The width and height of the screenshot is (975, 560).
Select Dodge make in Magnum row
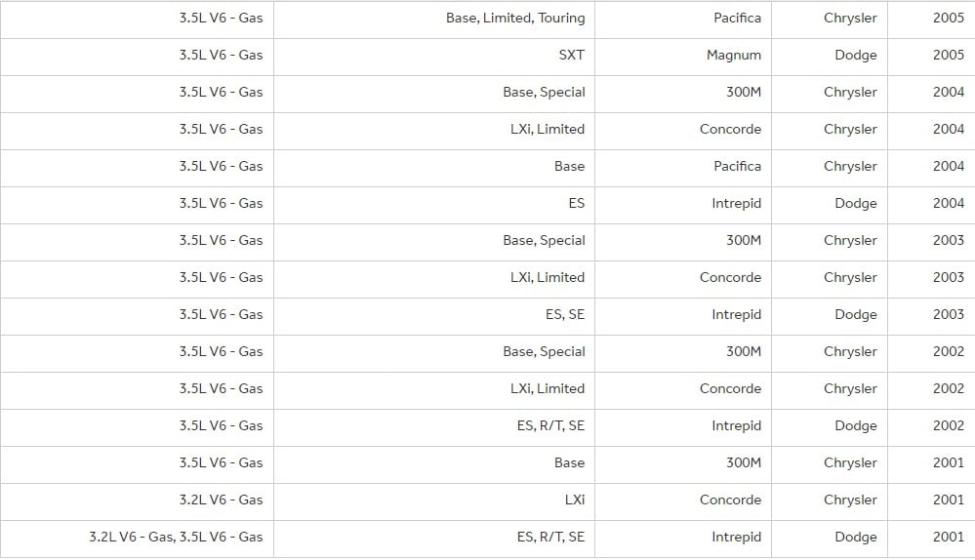click(x=830, y=58)
